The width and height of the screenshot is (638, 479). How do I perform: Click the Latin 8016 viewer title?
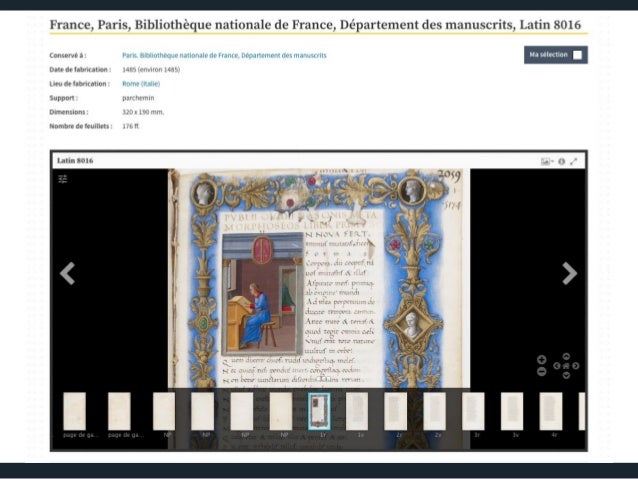pos(75,161)
